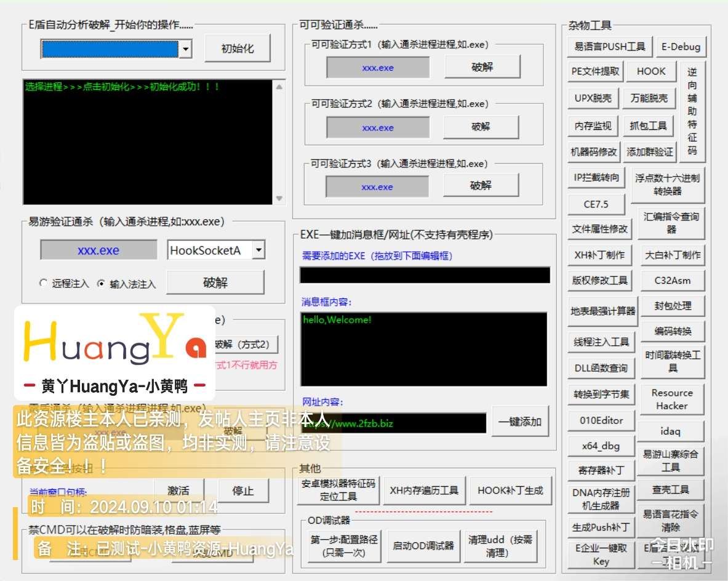Open 版权修改工具
The height and width of the screenshot is (581, 728).
coord(599,281)
